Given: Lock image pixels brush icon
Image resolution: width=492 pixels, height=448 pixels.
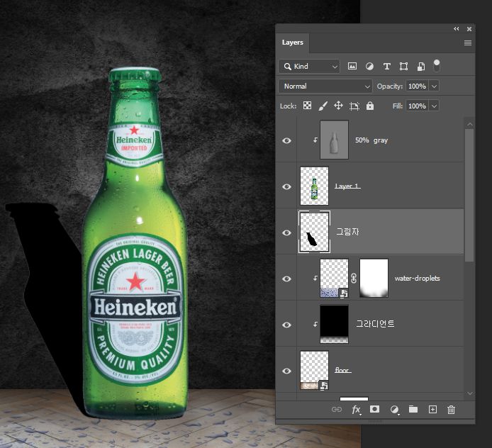Looking at the screenshot, I should coord(323,106).
